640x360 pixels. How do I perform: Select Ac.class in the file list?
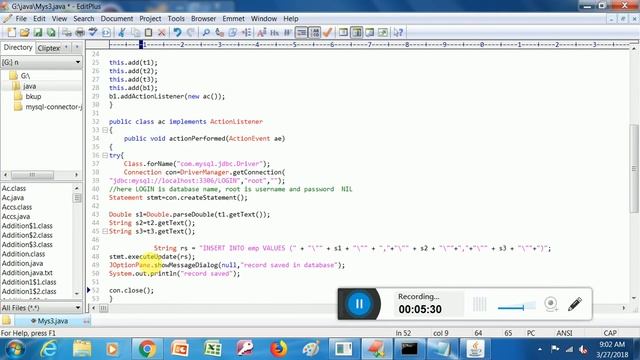[14, 188]
